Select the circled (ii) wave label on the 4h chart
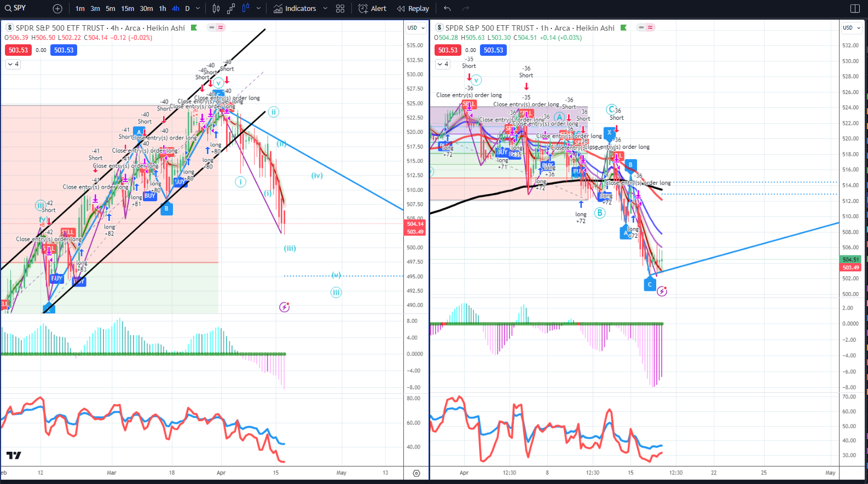Screen dimensions: 868x484 pyautogui.click(x=273, y=112)
